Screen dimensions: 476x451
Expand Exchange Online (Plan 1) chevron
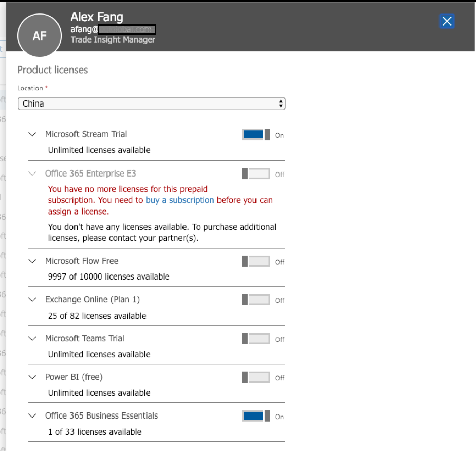tap(32, 299)
